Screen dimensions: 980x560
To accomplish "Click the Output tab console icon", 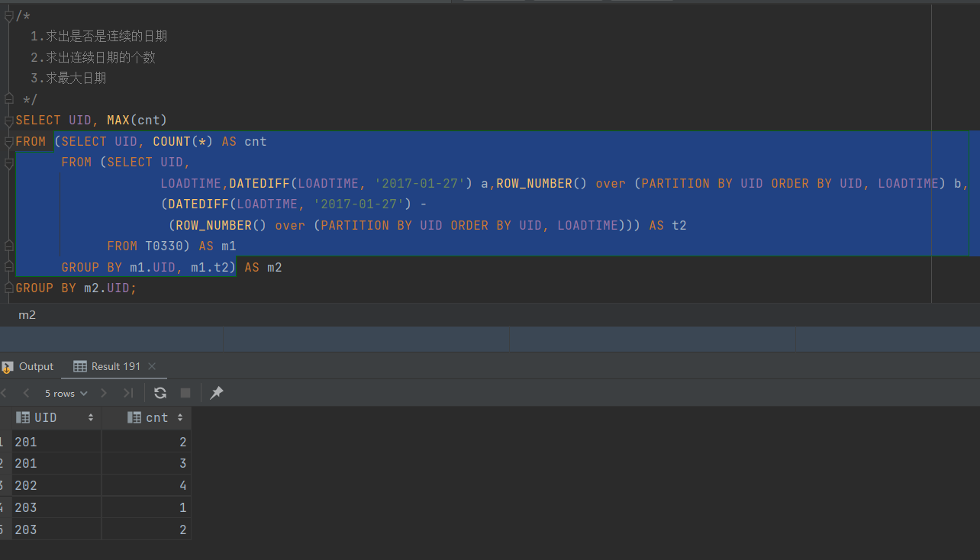I will [x=7, y=367].
